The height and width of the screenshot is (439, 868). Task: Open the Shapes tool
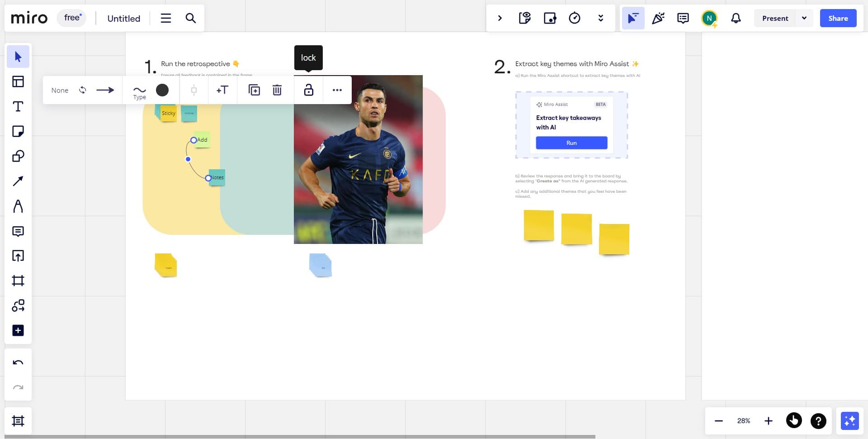coord(18,156)
